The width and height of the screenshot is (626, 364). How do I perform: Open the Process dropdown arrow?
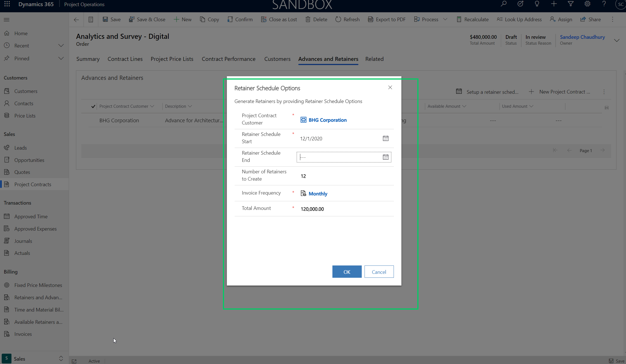click(445, 19)
